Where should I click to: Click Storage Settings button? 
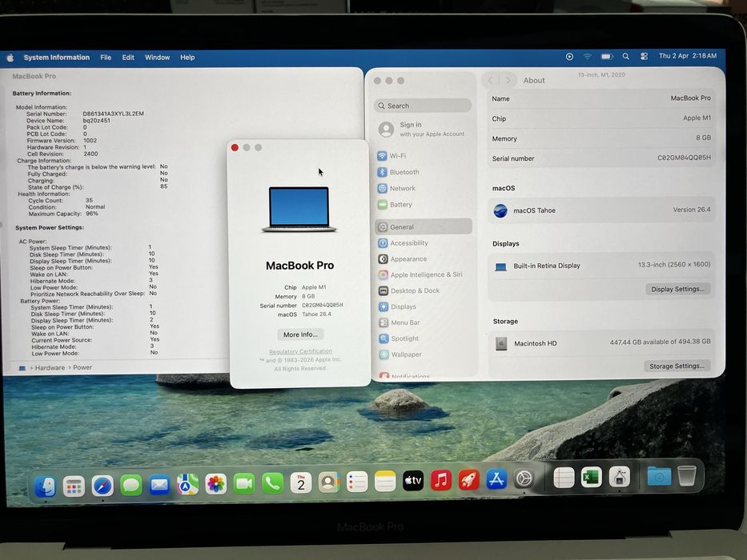677,366
